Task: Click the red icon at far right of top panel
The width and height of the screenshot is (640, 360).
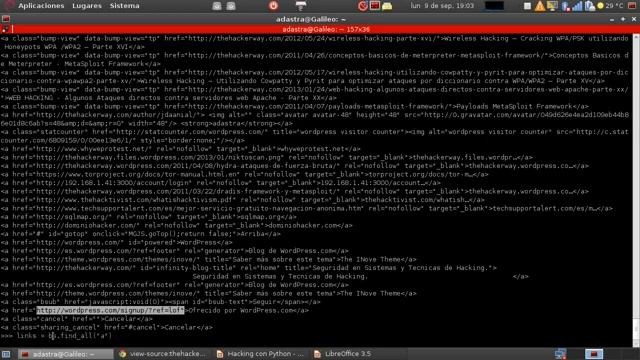Action: point(632,6)
